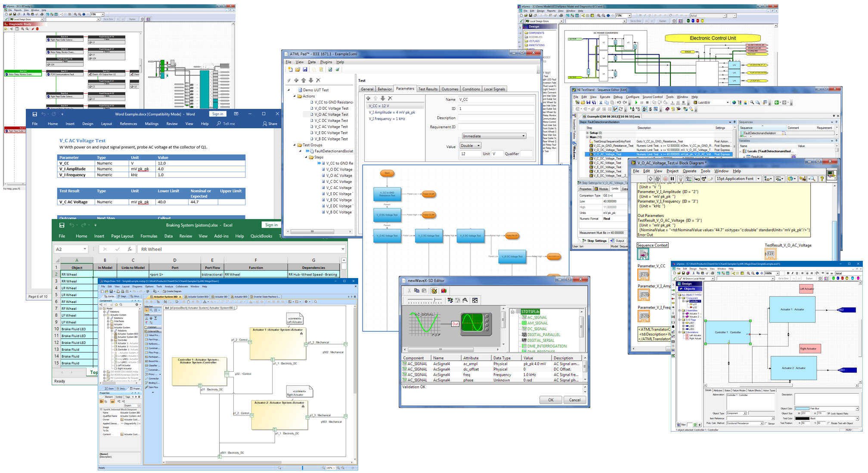Switch to the Test Results tab in ATML Pad
This screenshot has height=473, width=868.
coord(428,89)
